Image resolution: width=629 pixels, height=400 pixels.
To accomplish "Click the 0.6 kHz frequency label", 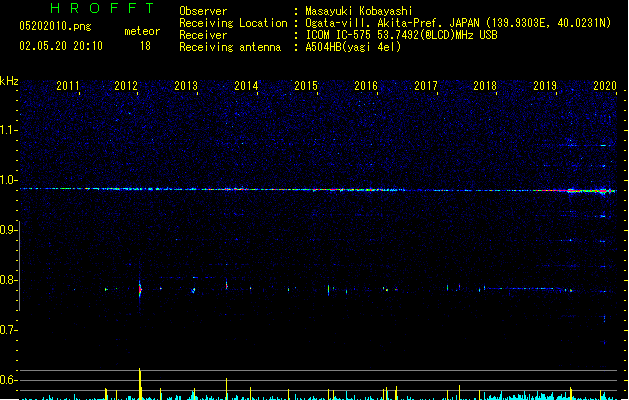I will (x=8, y=380).
